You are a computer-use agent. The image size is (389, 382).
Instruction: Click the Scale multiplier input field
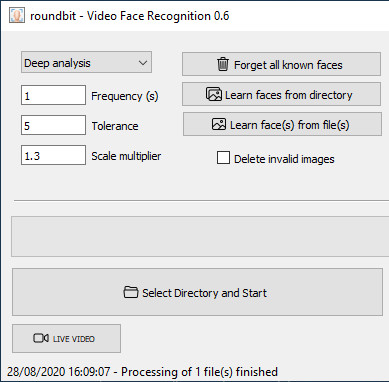53,155
